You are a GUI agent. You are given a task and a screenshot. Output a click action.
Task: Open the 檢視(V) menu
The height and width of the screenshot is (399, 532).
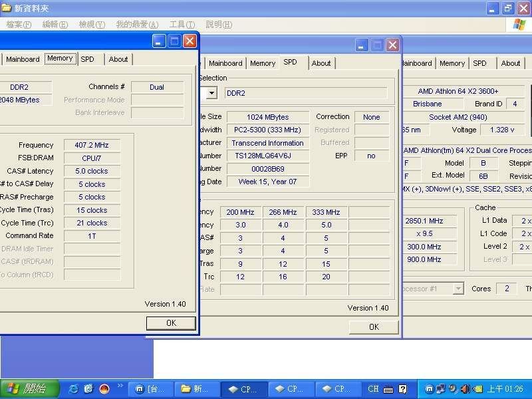click(x=92, y=25)
